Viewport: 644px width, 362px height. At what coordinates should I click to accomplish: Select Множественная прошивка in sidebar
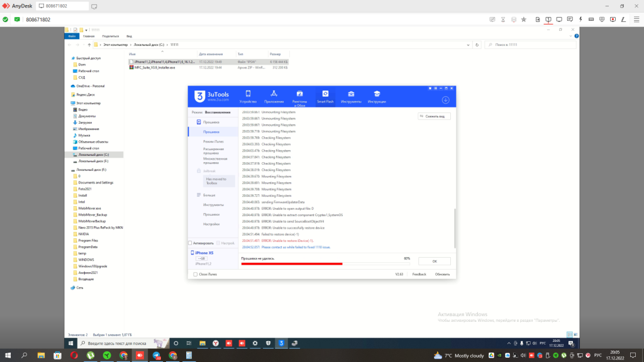(215, 160)
